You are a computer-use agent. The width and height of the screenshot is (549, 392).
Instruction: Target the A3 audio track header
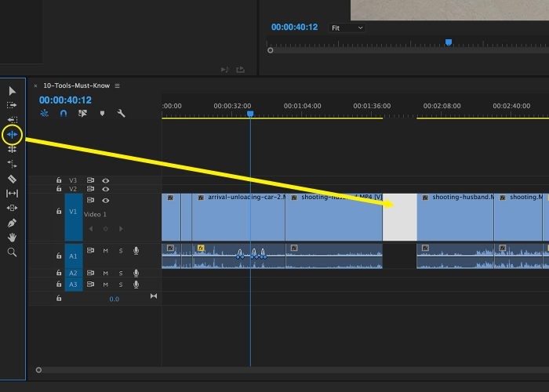pos(73,285)
